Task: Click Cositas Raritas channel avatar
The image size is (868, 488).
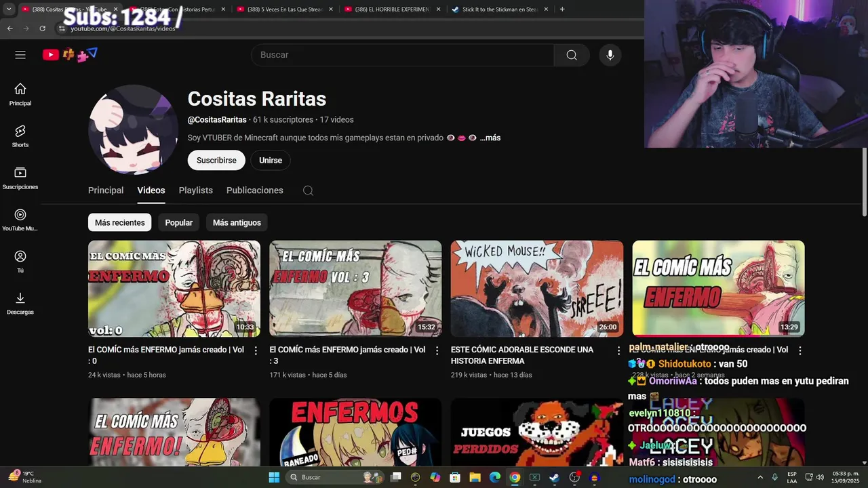Action: tap(133, 129)
